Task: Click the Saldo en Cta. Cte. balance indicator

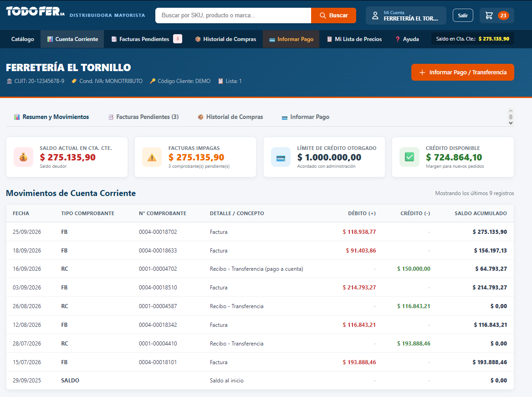Action: (473, 39)
